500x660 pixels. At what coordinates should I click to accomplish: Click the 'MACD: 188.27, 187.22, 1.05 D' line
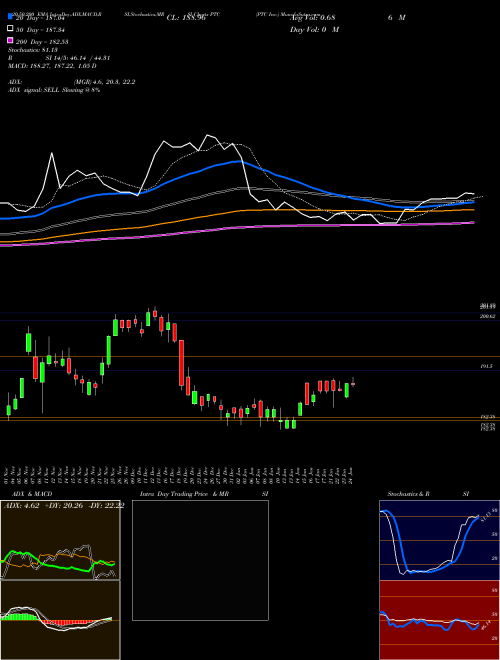[x=52, y=66]
